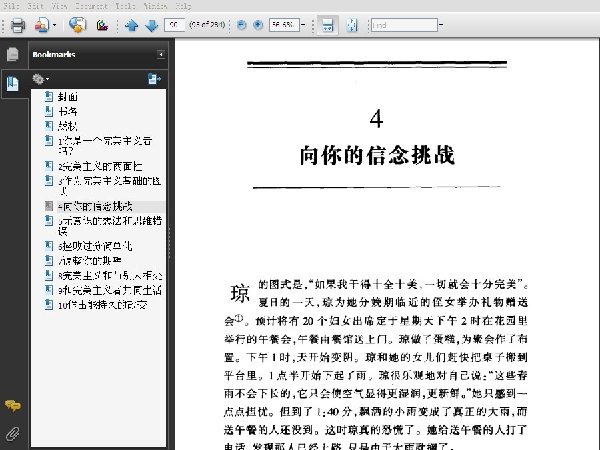Click the page number input field
Viewport: 600px width, 450px height.
point(174,25)
